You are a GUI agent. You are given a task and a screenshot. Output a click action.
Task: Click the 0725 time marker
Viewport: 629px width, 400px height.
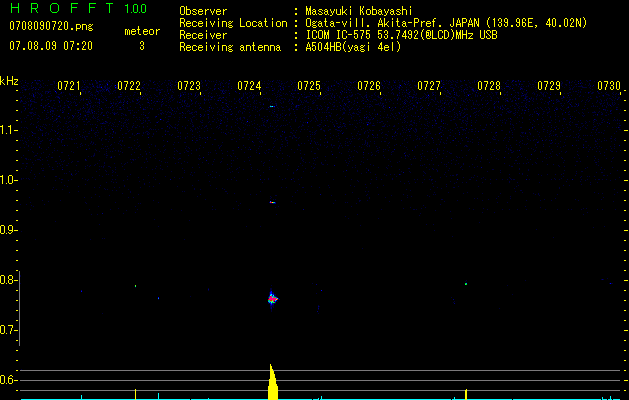click(309, 85)
